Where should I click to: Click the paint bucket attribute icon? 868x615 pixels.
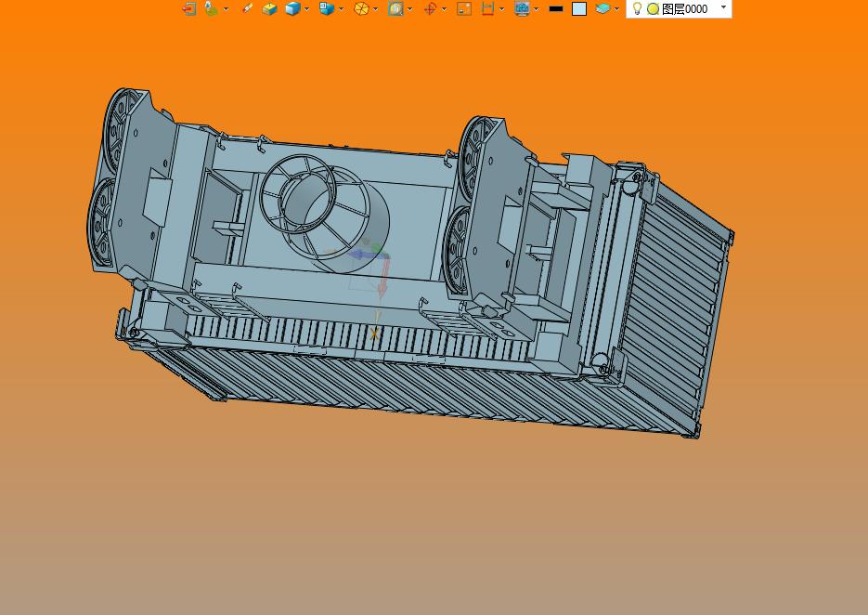(x=211, y=9)
